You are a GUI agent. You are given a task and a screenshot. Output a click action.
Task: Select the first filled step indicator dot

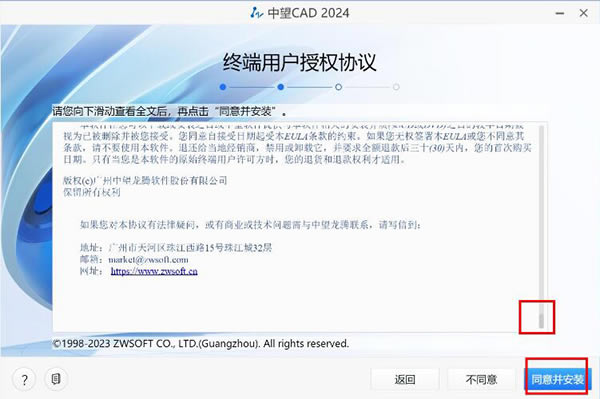[223, 87]
